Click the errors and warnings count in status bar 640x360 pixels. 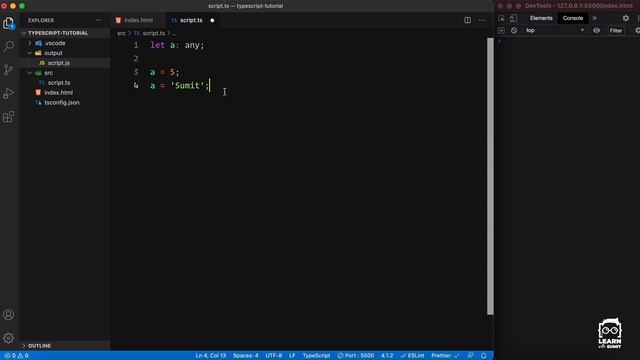[x=16, y=356]
